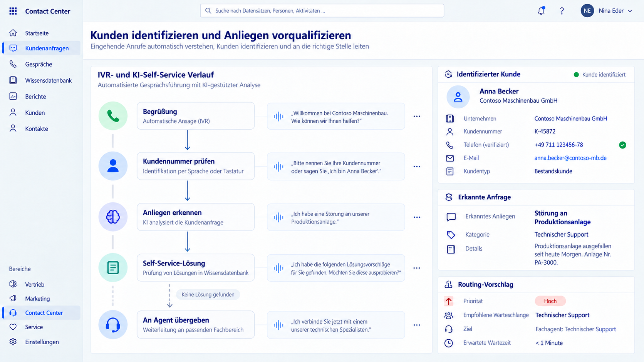Viewport: 644px width, 362px height.
Task: Open more options for Lösungsvorschläge prompt
Action: click(x=417, y=268)
